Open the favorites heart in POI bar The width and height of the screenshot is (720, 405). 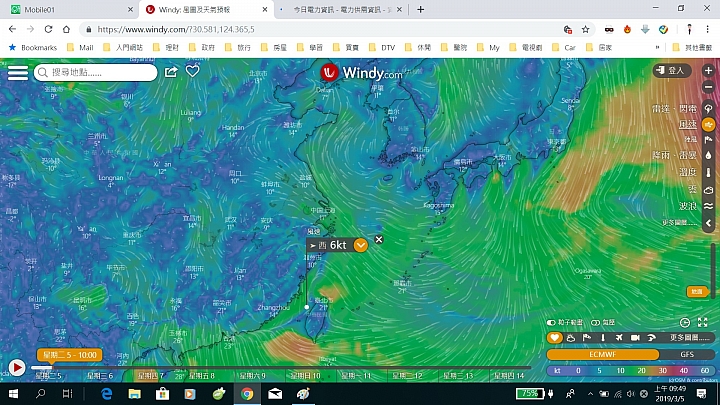coord(555,338)
